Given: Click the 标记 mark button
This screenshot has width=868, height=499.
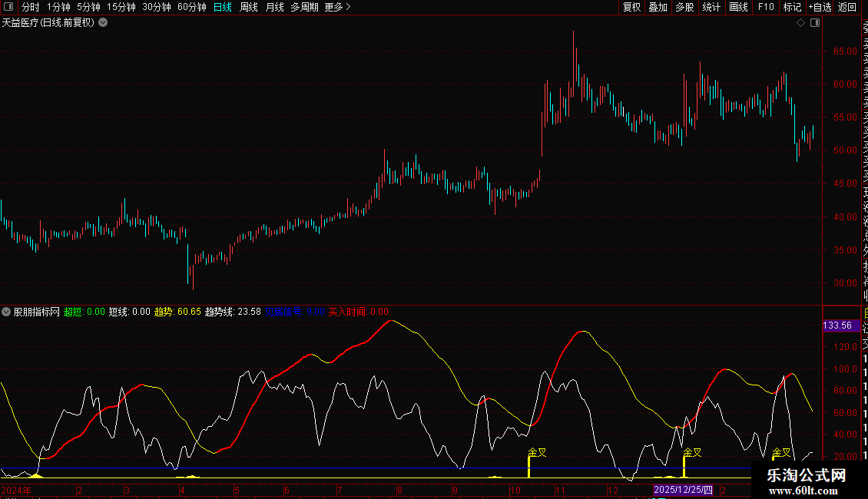Looking at the screenshot, I should click(792, 7).
